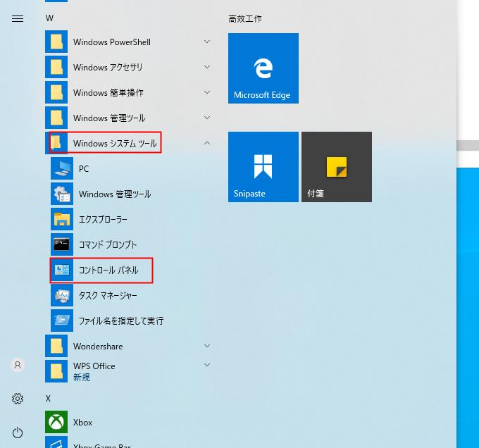
Task: Expand the Windows アクセサリ chevron
Action: pos(207,67)
